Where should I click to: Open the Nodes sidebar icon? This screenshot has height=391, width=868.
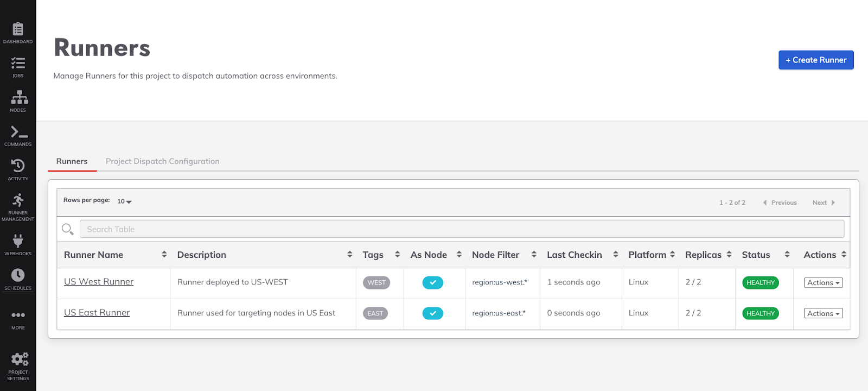[x=18, y=98]
